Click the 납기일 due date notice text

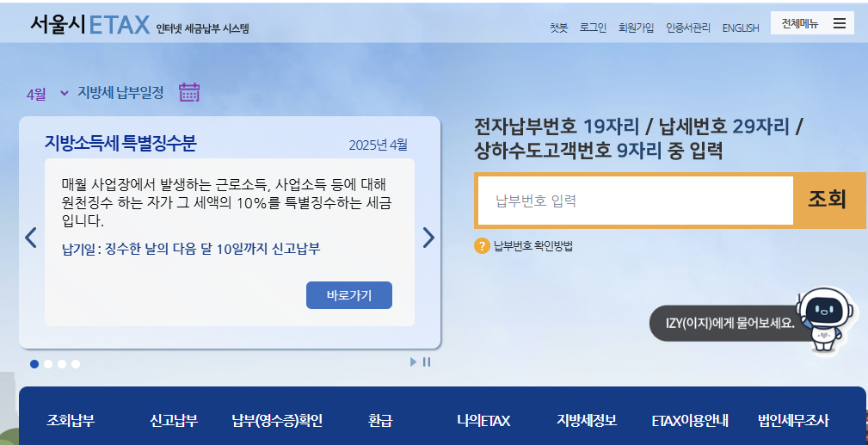191,249
